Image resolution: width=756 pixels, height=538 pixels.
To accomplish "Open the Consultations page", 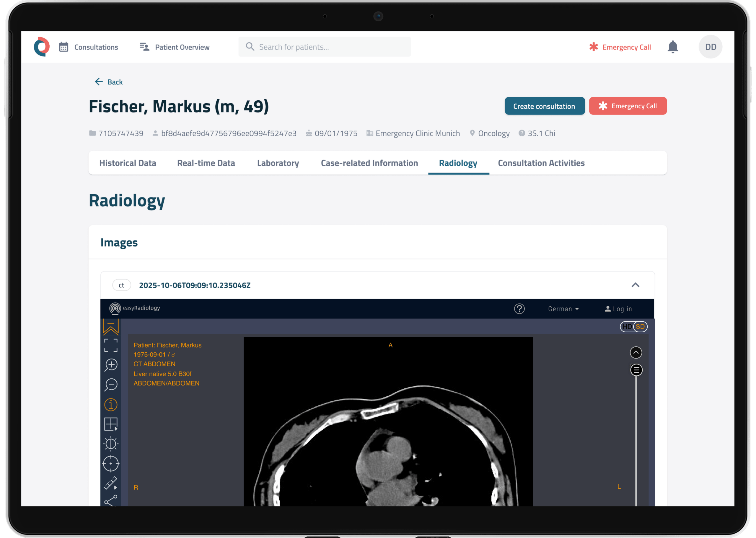I will [89, 47].
